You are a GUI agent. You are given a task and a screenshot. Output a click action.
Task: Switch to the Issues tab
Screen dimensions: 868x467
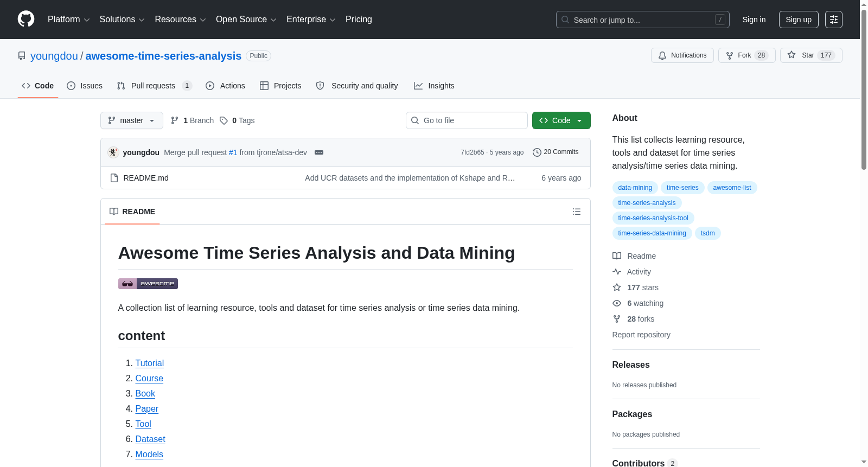click(x=85, y=86)
